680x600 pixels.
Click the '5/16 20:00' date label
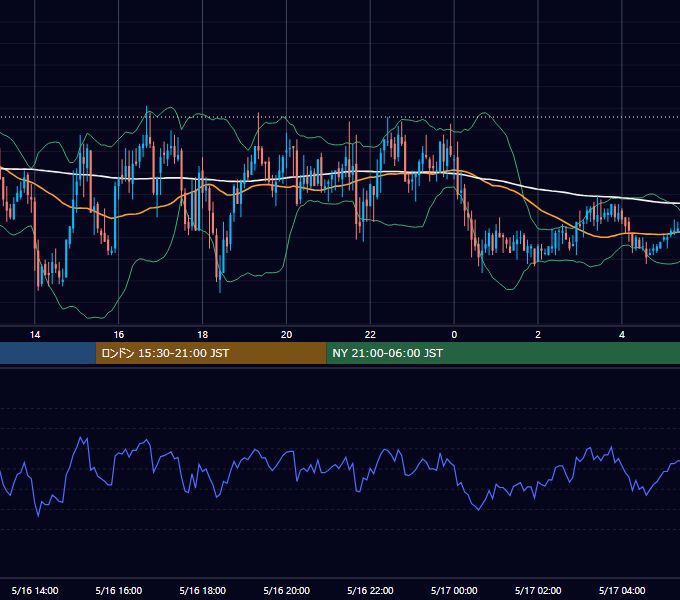coord(286,590)
